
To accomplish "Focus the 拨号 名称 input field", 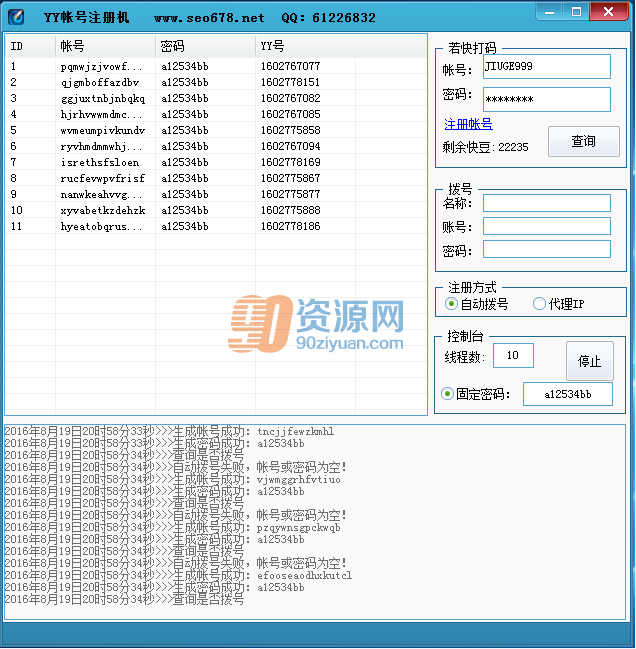I will [546, 203].
